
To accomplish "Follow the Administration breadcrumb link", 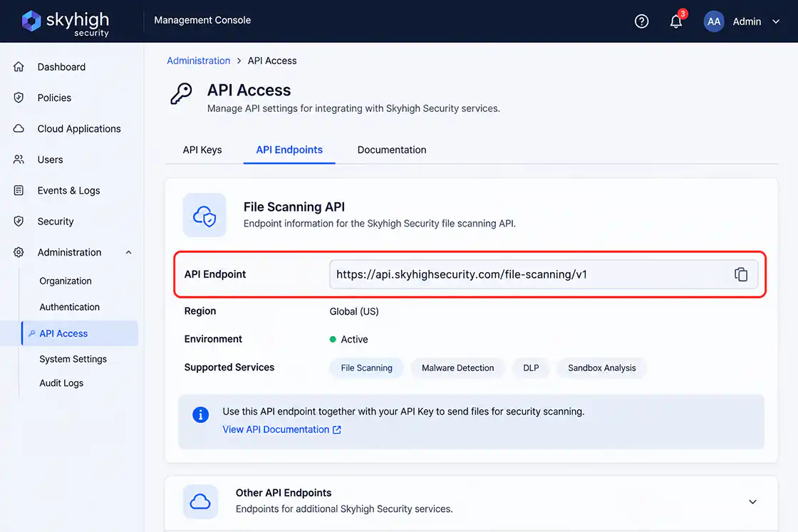I will (199, 61).
